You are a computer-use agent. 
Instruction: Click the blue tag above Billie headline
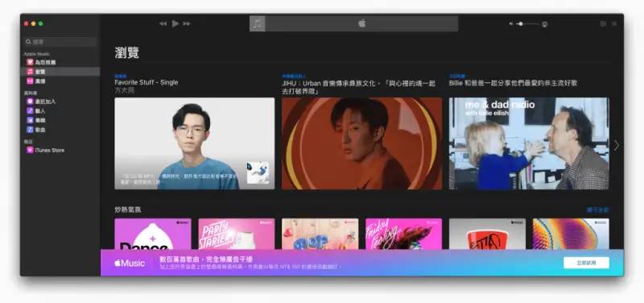456,76
